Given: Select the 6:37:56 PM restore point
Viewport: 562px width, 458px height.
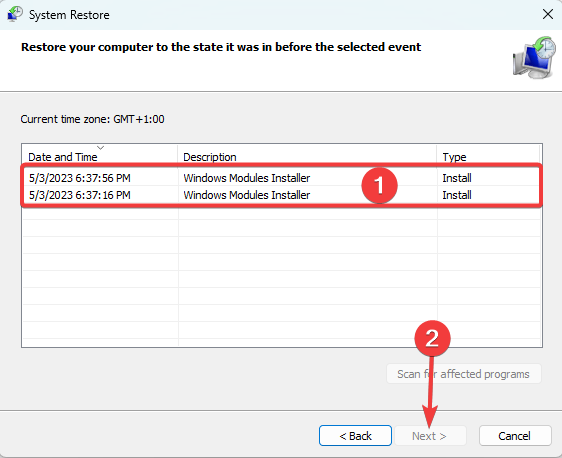Looking at the screenshot, I should tap(281, 178).
